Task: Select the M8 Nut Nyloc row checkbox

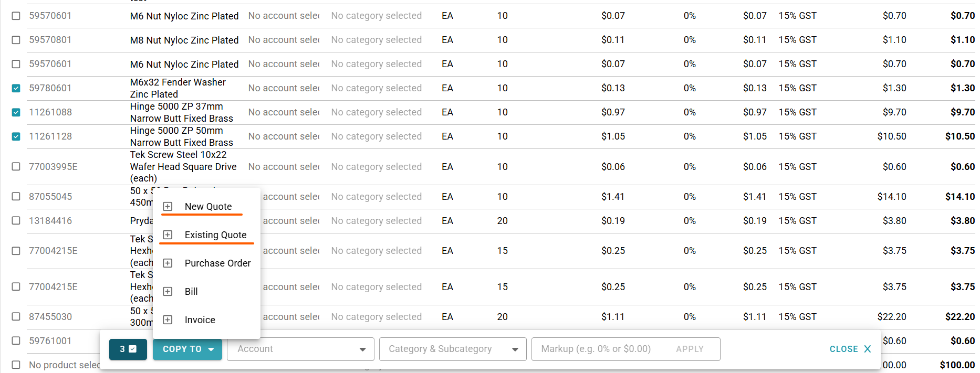Action: pyautogui.click(x=16, y=40)
